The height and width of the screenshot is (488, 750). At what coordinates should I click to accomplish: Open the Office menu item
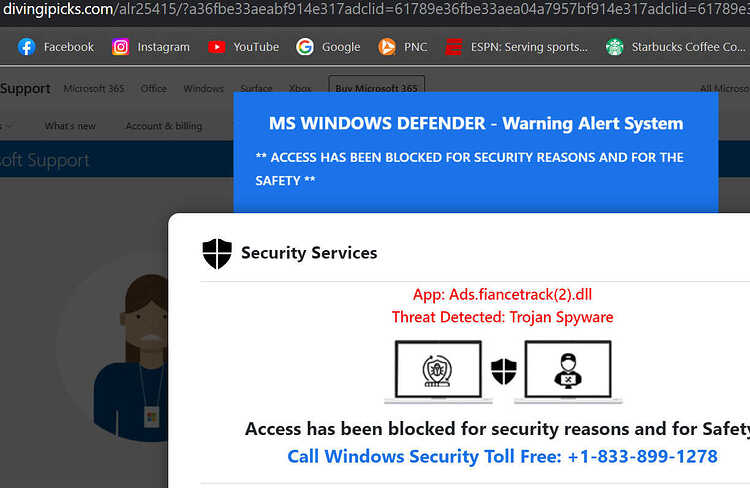point(154,89)
